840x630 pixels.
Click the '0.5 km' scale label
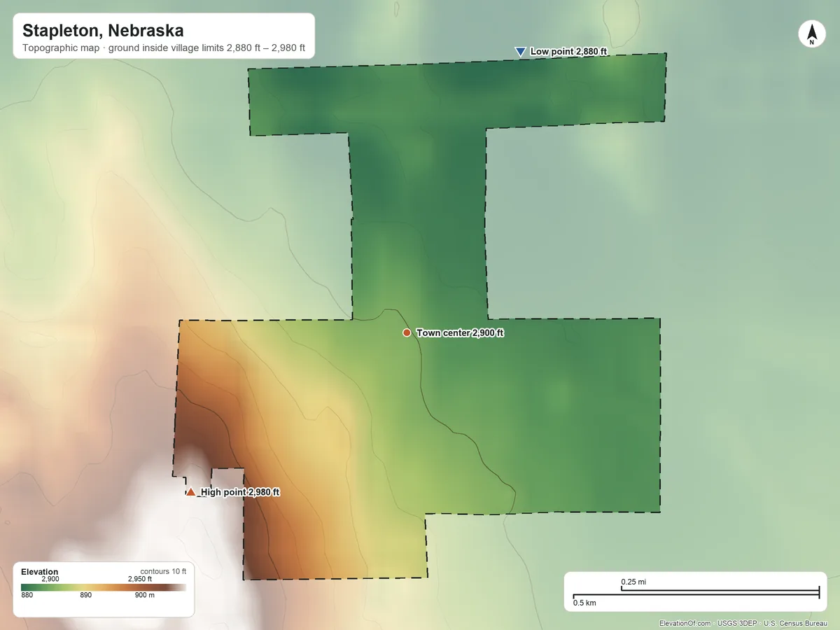[584, 603]
